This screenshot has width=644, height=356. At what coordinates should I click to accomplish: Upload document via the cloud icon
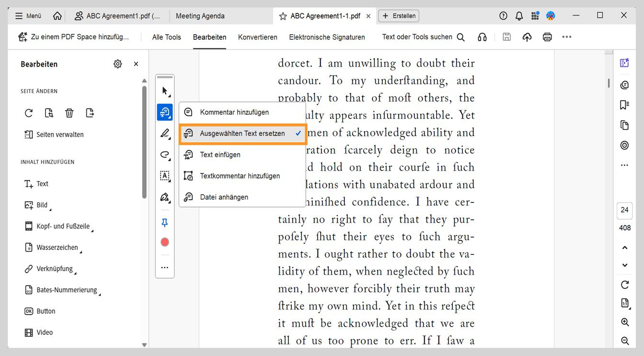(527, 36)
